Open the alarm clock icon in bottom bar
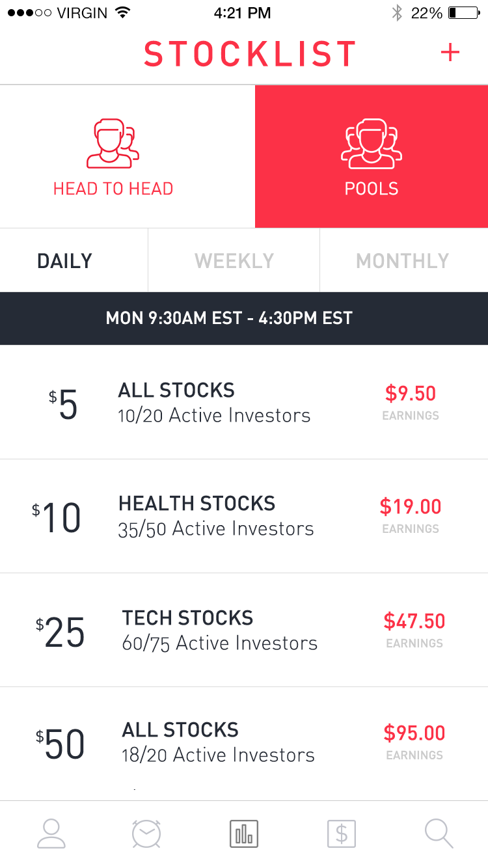488x868 pixels. point(146,834)
